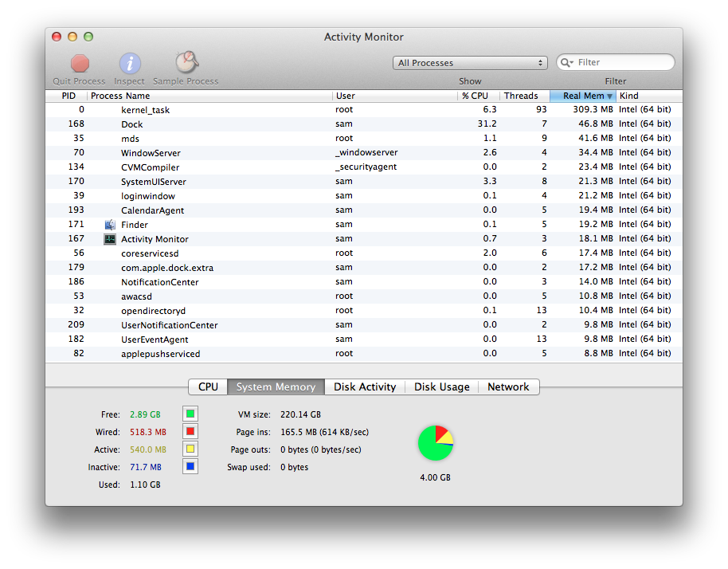
Task: Select the kernel_task process row
Action: point(363,110)
